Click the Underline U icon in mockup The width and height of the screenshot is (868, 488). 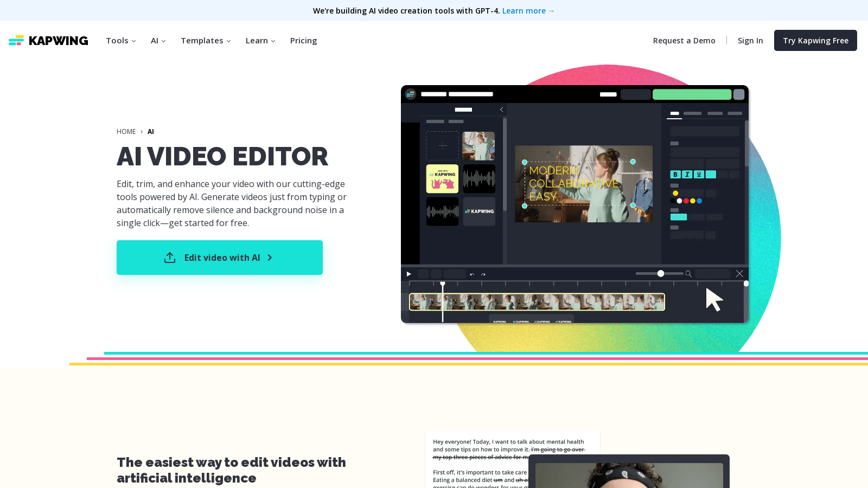[x=699, y=175]
